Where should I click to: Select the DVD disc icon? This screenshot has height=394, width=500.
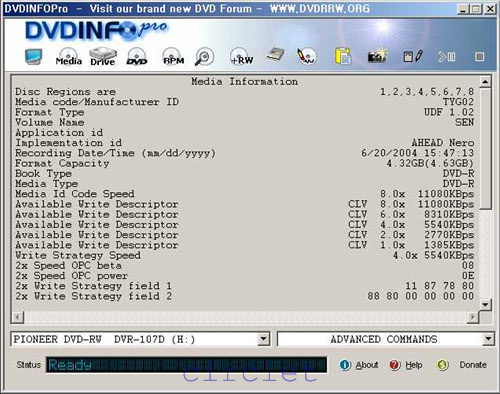point(137,56)
